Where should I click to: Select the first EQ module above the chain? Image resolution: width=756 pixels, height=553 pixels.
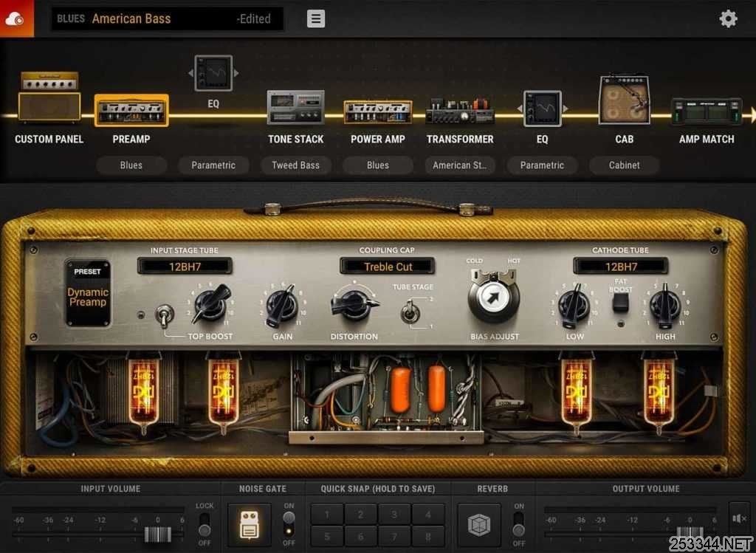click(213, 73)
